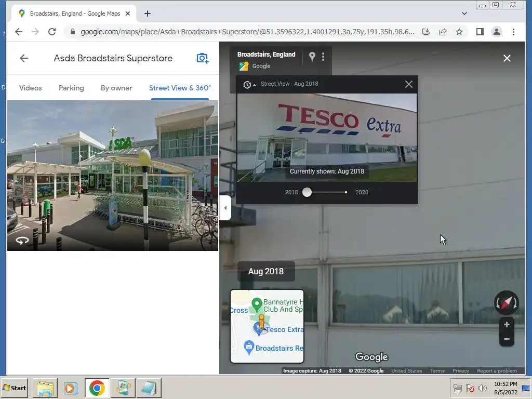Select Chrome in the taskbar
The image size is (532, 399).
pyautogui.click(x=97, y=388)
